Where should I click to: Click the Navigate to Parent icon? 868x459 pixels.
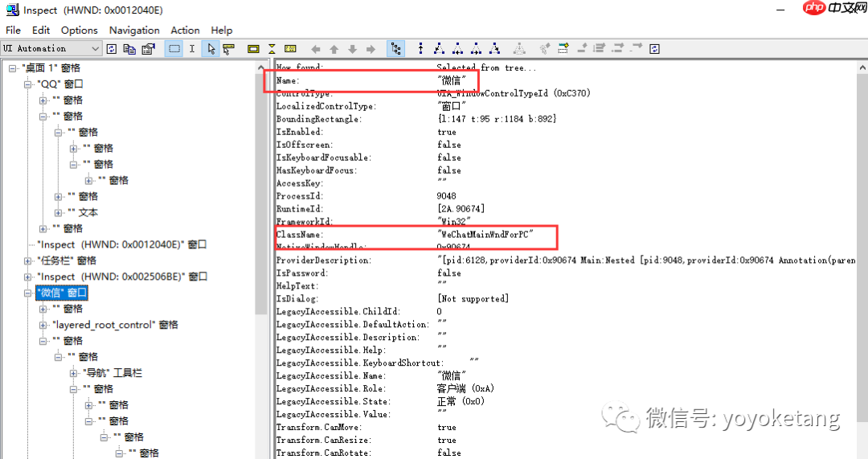[420, 49]
